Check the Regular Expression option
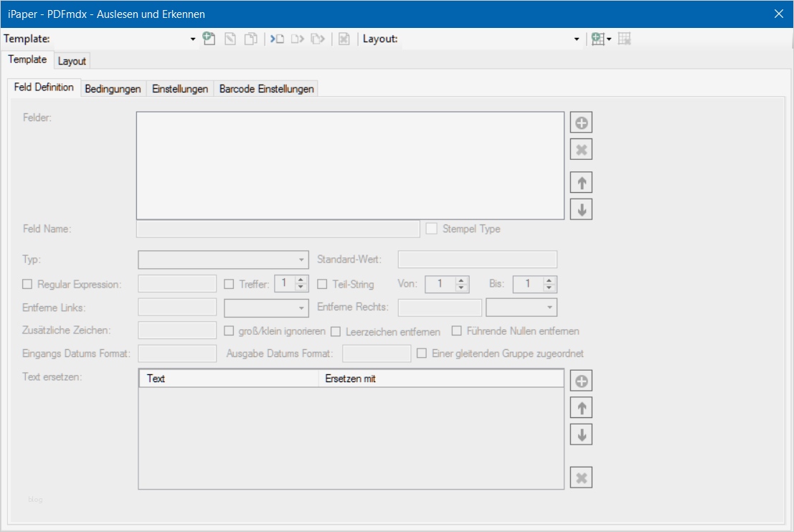The height and width of the screenshot is (532, 794). [x=26, y=284]
